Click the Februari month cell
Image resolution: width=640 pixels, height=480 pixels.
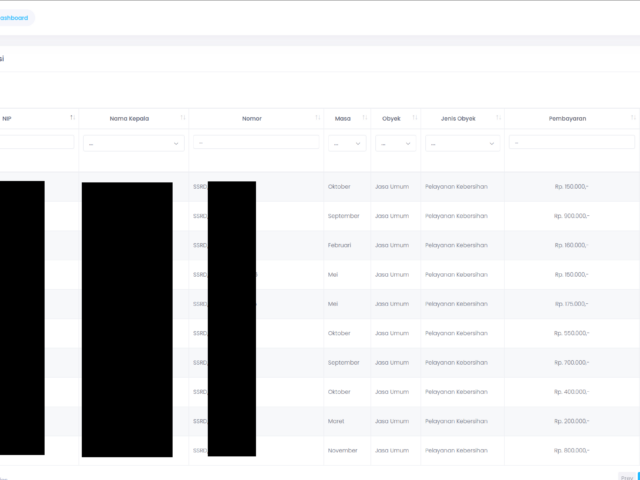tap(339, 245)
